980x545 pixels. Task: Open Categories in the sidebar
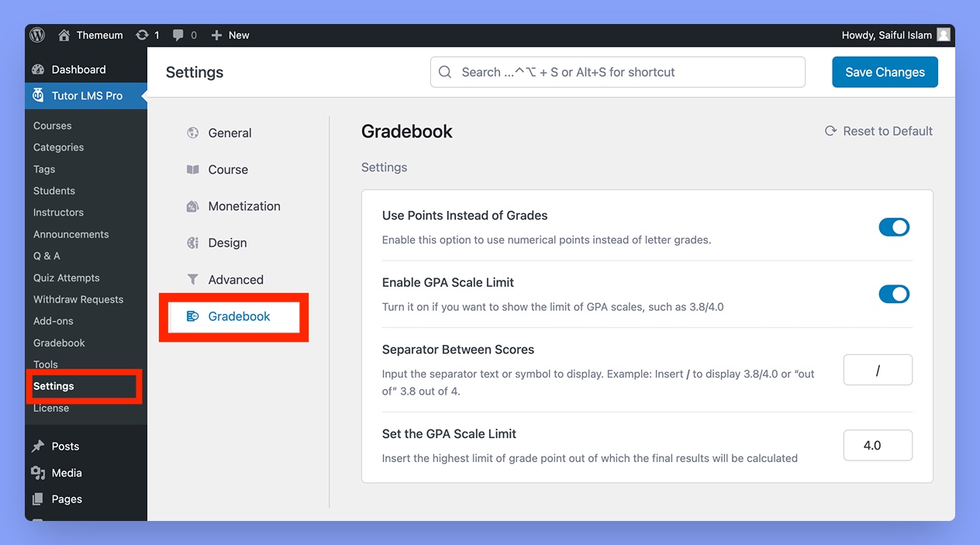pyautogui.click(x=58, y=147)
